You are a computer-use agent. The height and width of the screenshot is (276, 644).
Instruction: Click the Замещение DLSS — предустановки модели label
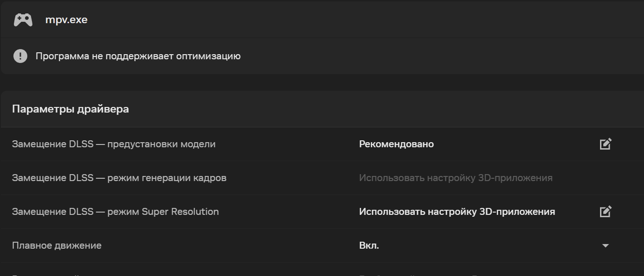click(x=114, y=144)
